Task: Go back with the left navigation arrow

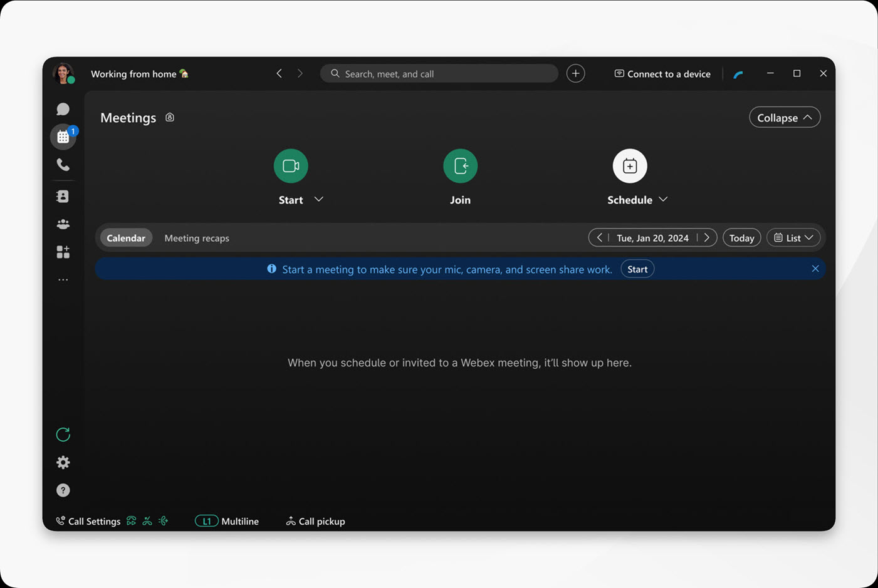Action: tap(280, 73)
